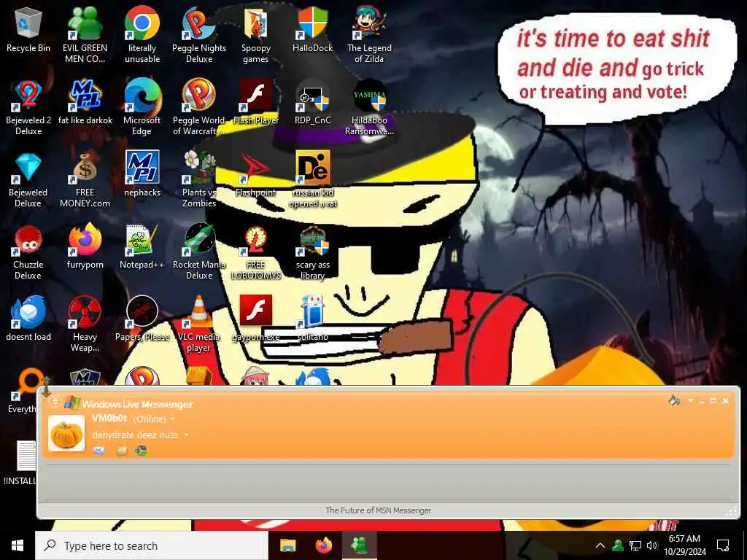
Task: Open the clock showing 6:57 AM
Action: (684, 545)
